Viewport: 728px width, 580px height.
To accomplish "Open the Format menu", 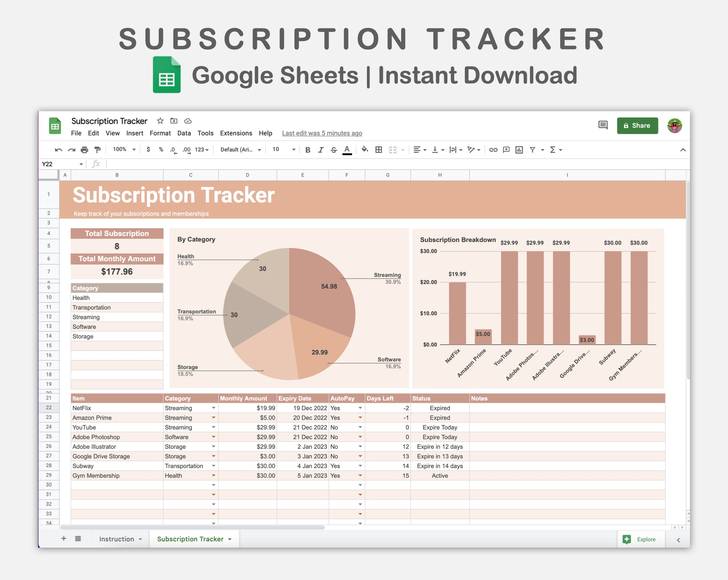I will coord(160,133).
